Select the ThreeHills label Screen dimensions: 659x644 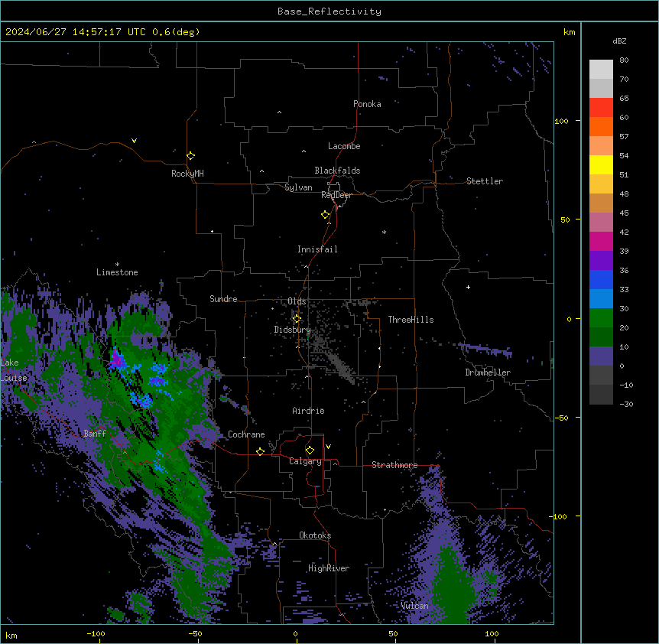[411, 320]
